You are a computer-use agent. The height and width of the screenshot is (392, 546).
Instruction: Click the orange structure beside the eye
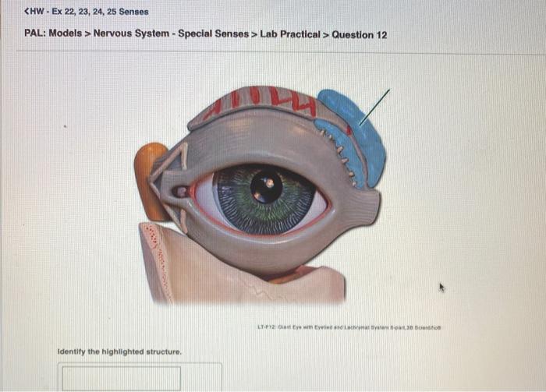pos(149,181)
